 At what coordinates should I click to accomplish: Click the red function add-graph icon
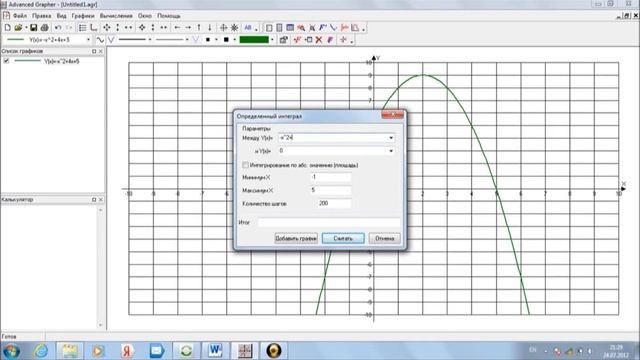coord(297,40)
